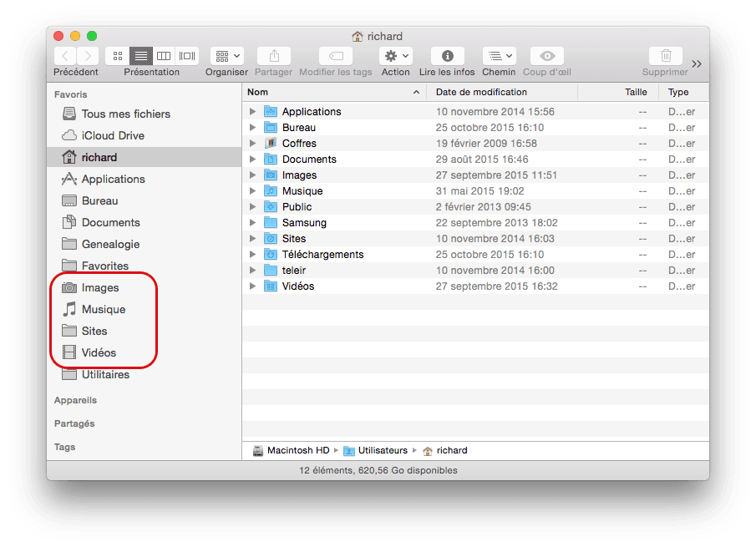The height and width of the screenshot is (547, 756).
Task: Sort by the Type column header
Action: coord(683,92)
